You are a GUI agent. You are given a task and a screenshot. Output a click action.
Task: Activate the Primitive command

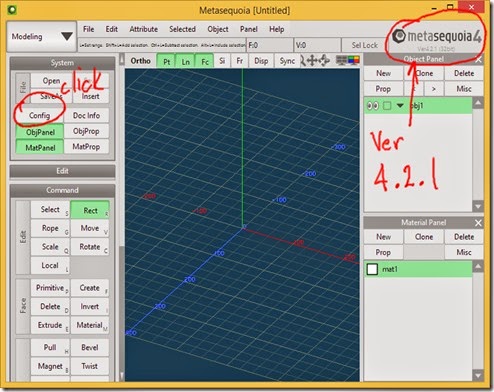pos(50,288)
